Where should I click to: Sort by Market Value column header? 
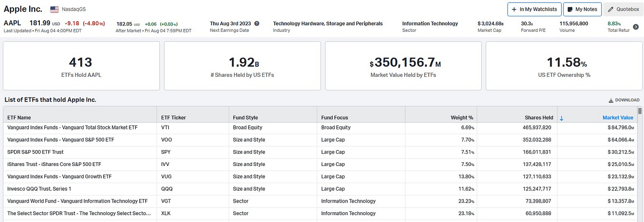(x=618, y=118)
